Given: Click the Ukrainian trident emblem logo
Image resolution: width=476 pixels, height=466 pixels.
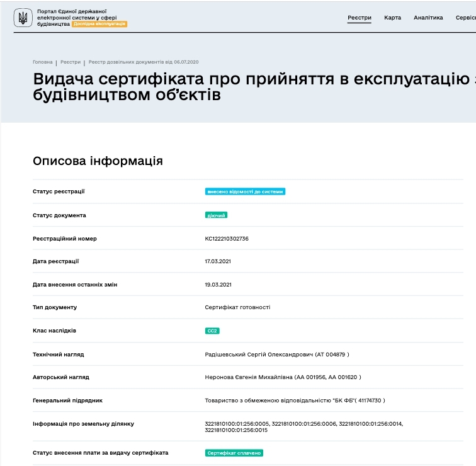Looking at the screenshot, I should [x=23, y=18].
